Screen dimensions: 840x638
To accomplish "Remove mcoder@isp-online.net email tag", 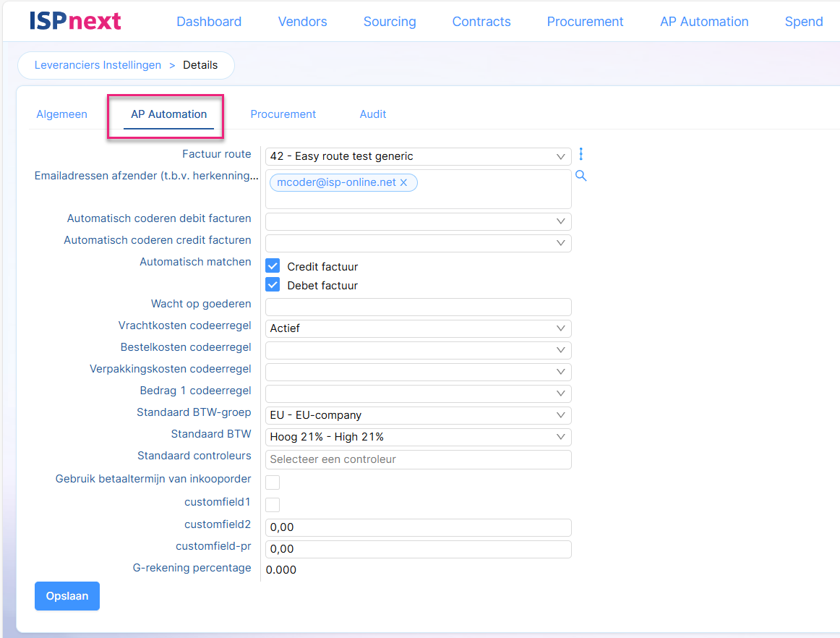I will (404, 182).
